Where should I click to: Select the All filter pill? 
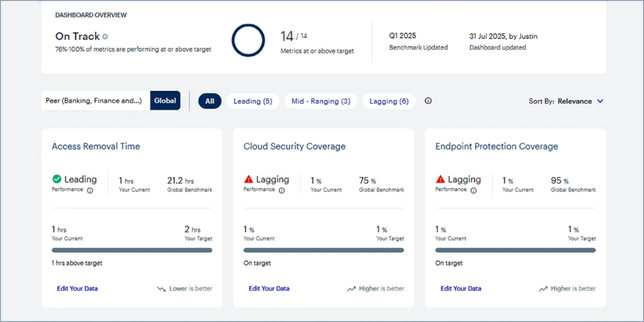point(210,101)
